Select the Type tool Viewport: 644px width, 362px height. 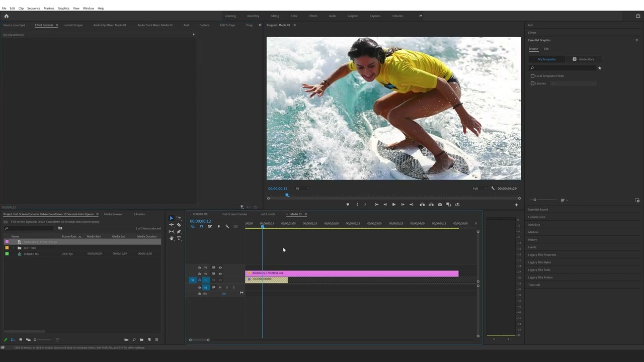179,238
